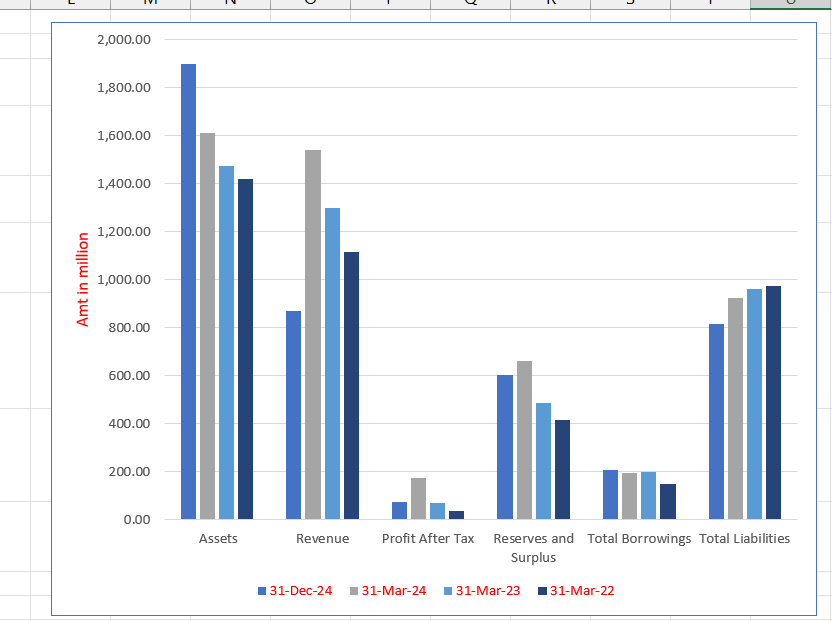Select the 'Profit After Tax' axis label
Viewport: 832px width, 621px height.
pyautogui.click(x=428, y=539)
